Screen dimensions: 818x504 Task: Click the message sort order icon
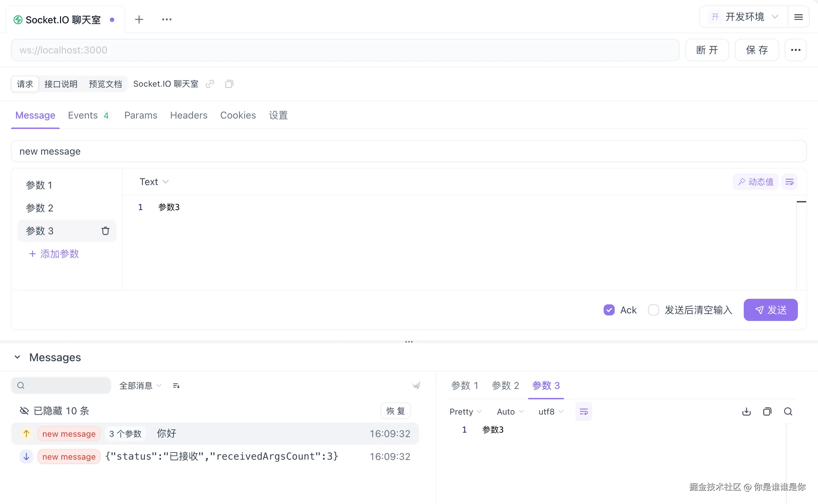tap(176, 385)
